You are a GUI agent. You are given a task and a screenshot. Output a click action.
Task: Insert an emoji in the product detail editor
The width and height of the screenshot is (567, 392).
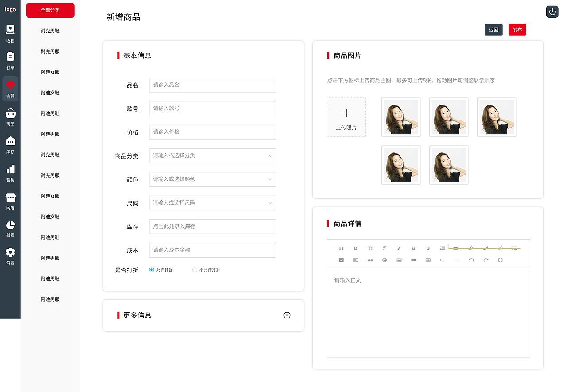click(384, 260)
